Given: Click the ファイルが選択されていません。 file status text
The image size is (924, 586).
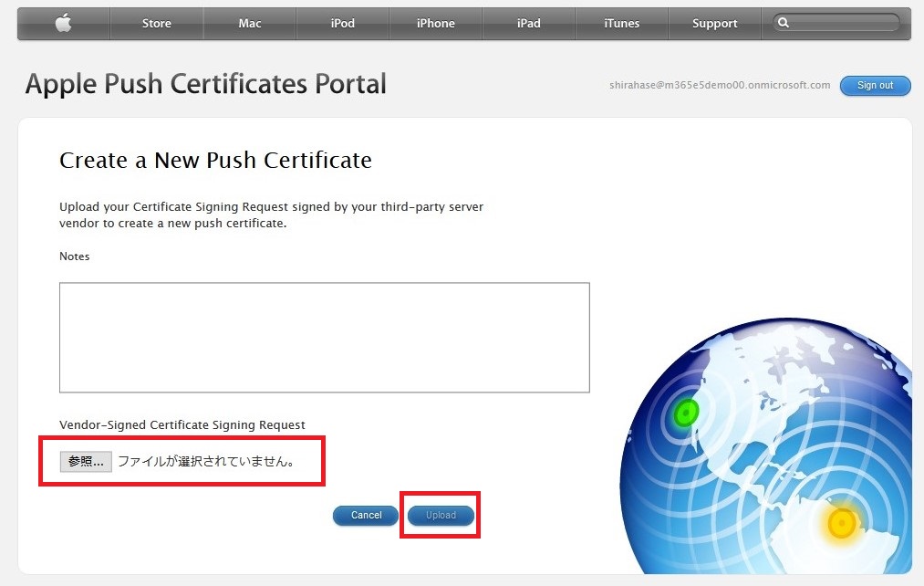Looking at the screenshot, I should click(x=206, y=462).
